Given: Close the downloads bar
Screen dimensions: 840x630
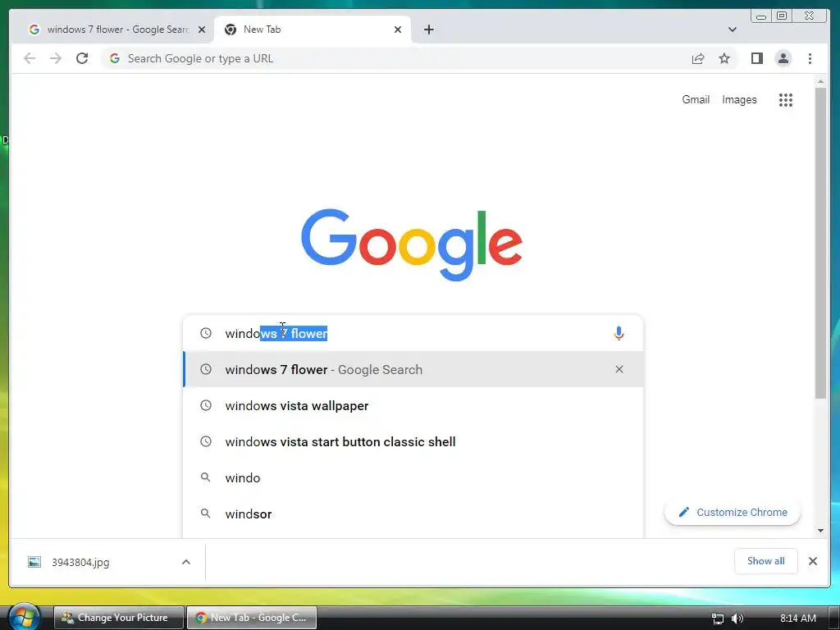Looking at the screenshot, I should click(813, 561).
